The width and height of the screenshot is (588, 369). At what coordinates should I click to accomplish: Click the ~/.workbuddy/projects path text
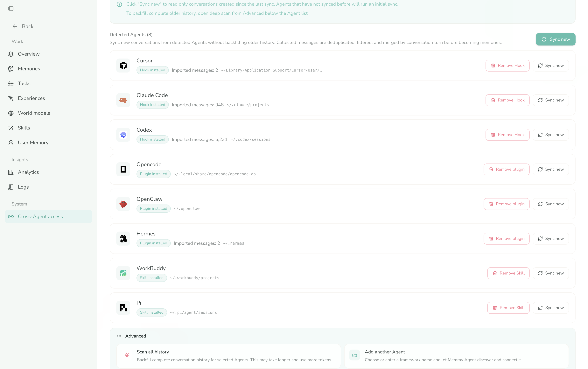click(x=194, y=278)
